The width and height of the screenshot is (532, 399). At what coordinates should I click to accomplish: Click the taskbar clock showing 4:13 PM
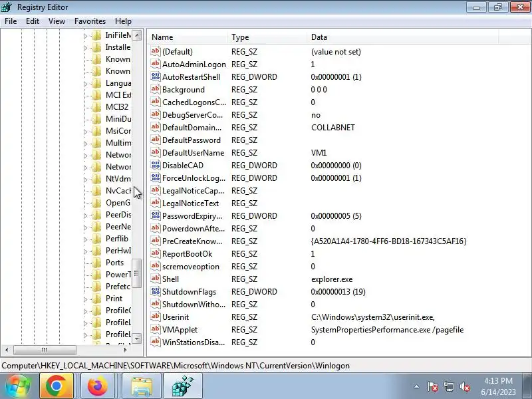click(498, 386)
